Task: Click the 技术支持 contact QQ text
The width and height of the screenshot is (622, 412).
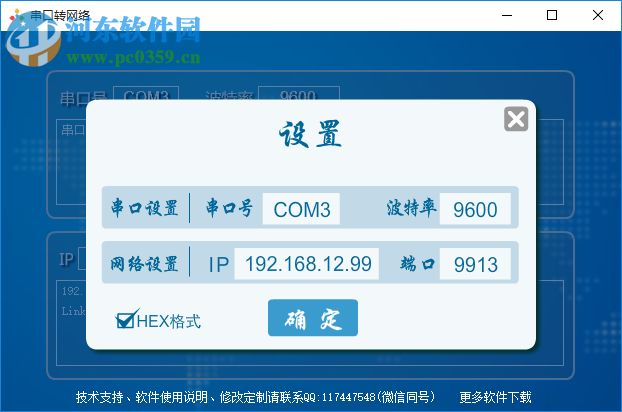Action: click(x=255, y=397)
